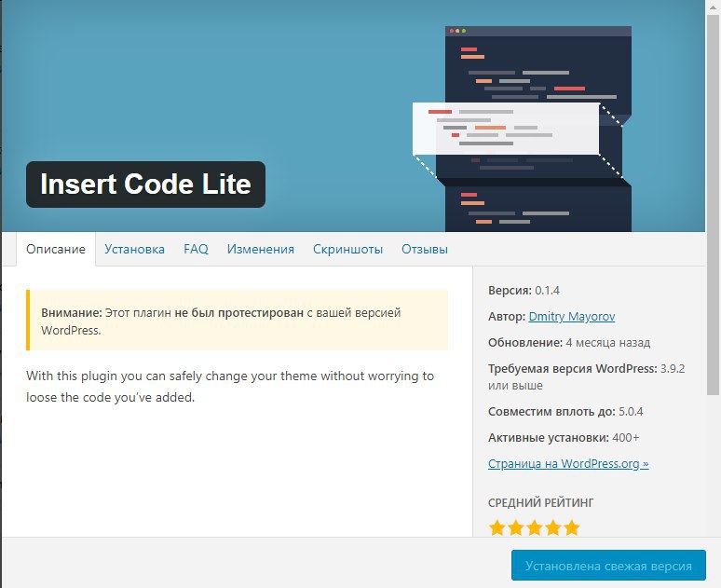
Task: Click the code editor banner illustration
Action: pyautogui.click(x=522, y=129)
